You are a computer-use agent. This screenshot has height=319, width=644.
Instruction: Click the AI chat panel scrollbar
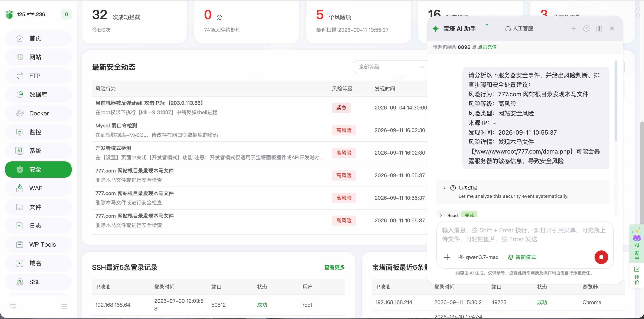pos(616,101)
